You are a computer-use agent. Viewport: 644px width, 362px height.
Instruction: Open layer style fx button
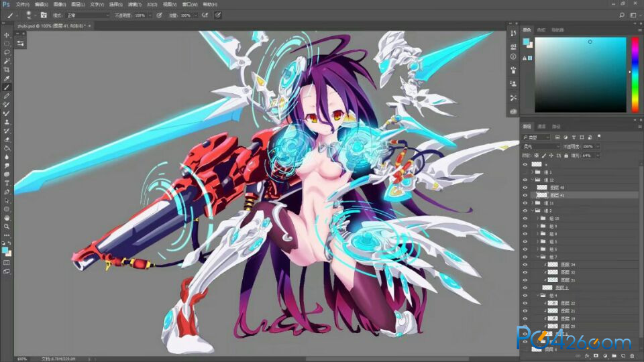tap(587, 356)
